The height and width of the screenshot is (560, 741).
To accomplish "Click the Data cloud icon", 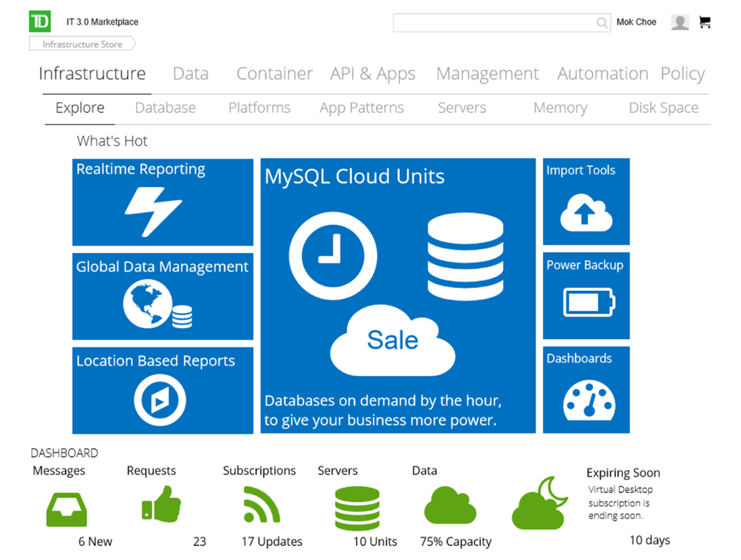I will pos(450,506).
